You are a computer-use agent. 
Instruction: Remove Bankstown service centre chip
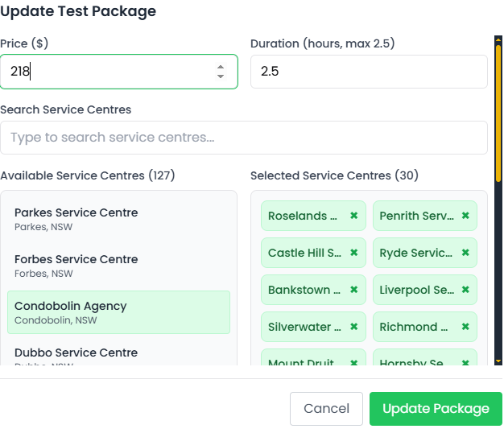353,290
